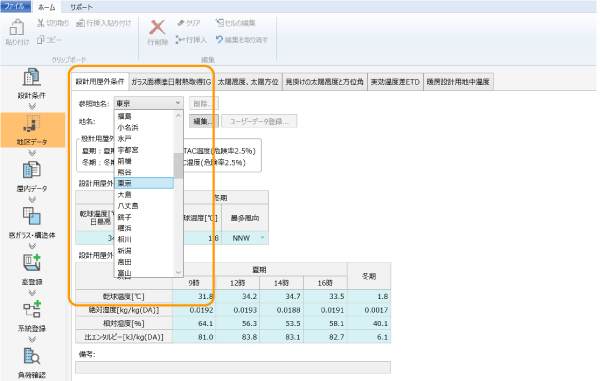Click the 切り取り cut scissors icon
Viewport: 600px width, 381px height.
pos(40,23)
